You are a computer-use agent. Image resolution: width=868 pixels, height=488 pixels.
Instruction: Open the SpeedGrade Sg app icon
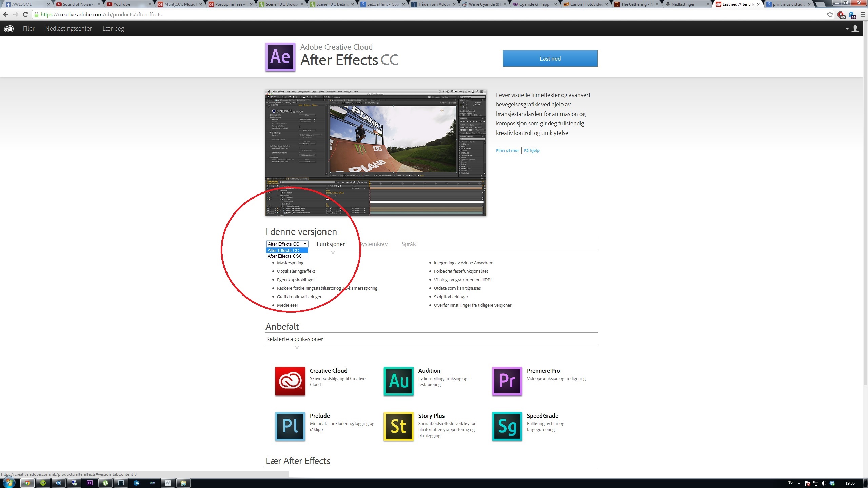pos(507,426)
